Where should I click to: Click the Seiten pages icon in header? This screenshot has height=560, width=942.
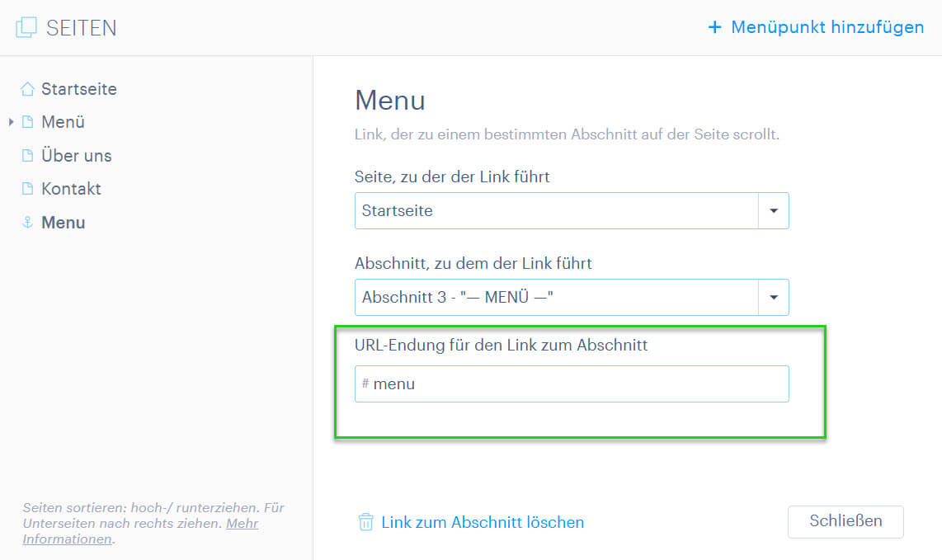point(26,27)
